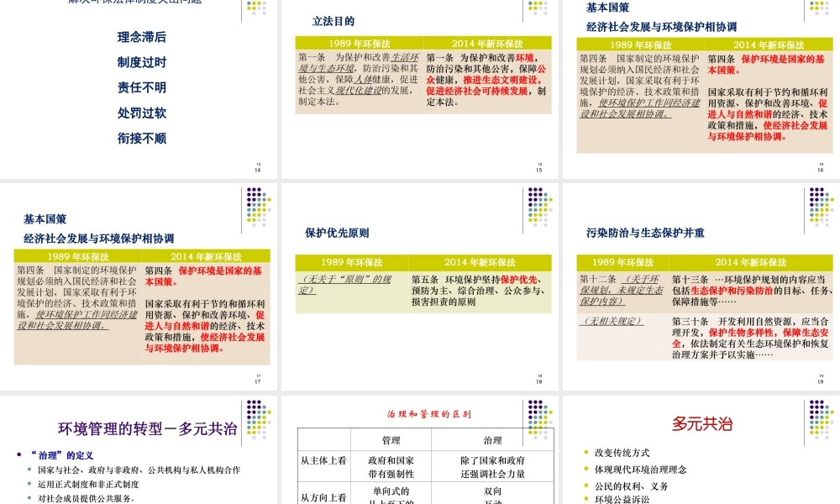Click the 第十三条 cell on slide 19

[752, 291]
